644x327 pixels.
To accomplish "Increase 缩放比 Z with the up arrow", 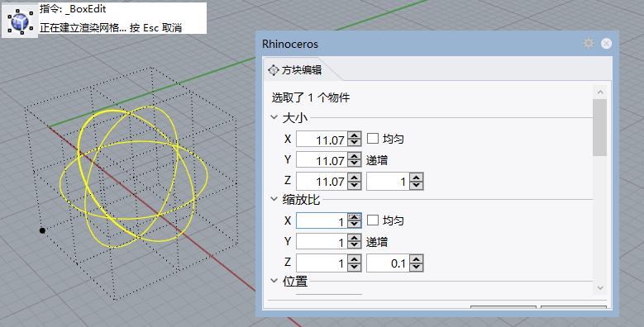I will (354, 258).
